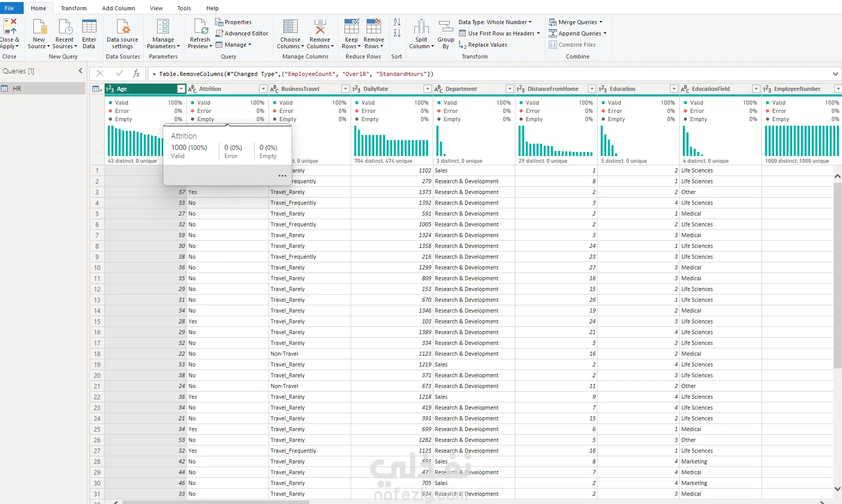The width and height of the screenshot is (842, 504).
Task: Switch to the Add Column tab
Action: (119, 8)
